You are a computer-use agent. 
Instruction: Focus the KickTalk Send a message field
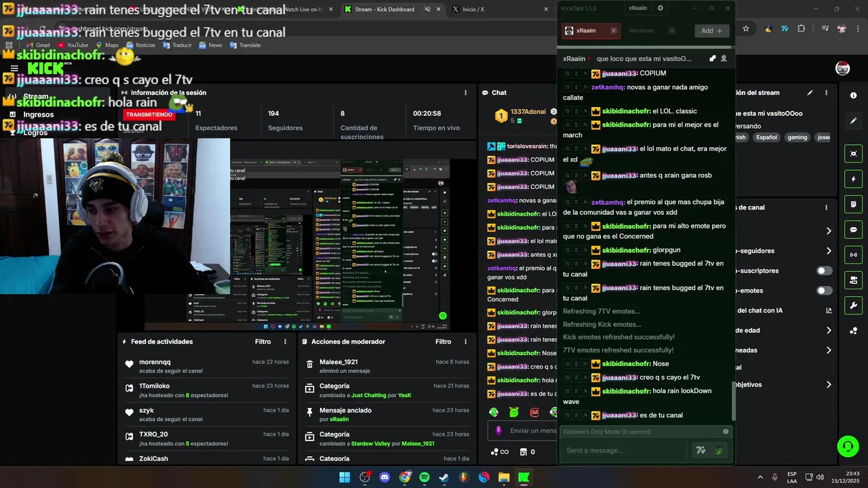(x=624, y=450)
